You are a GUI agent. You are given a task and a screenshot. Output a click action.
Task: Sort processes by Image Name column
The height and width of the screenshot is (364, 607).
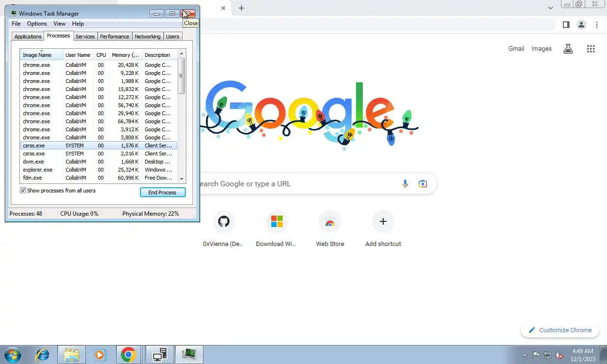click(41, 55)
